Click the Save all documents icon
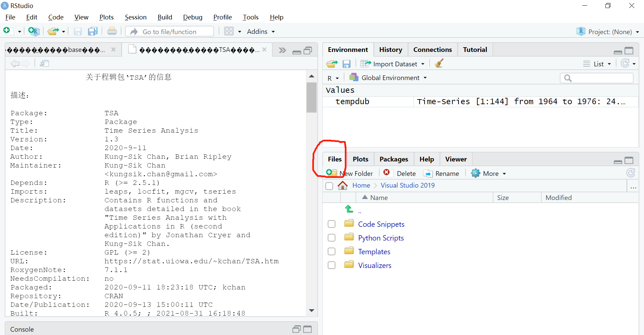The image size is (644, 335). coord(93,31)
